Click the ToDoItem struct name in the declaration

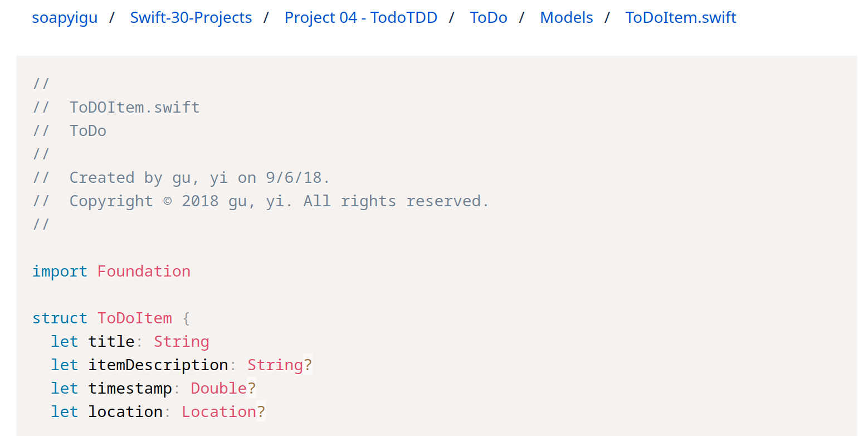coord(134,318)
